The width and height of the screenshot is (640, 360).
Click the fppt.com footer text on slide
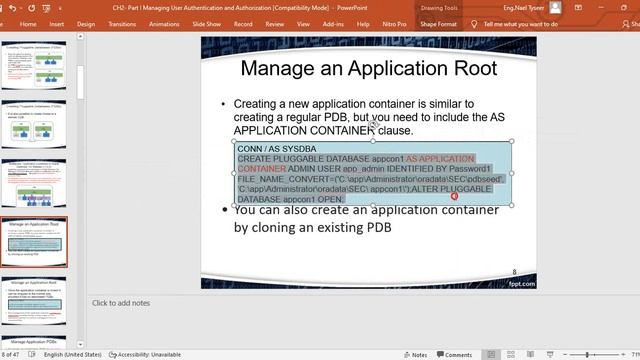coord(522,283)
